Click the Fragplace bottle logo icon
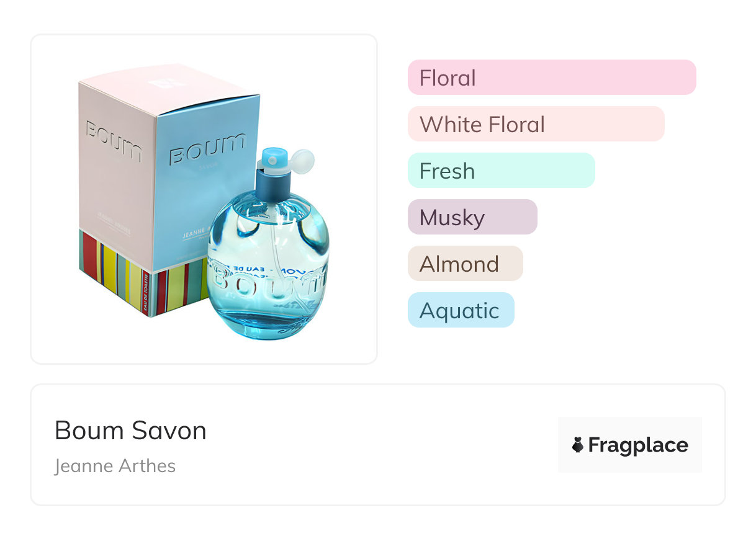 pos(578,445)
